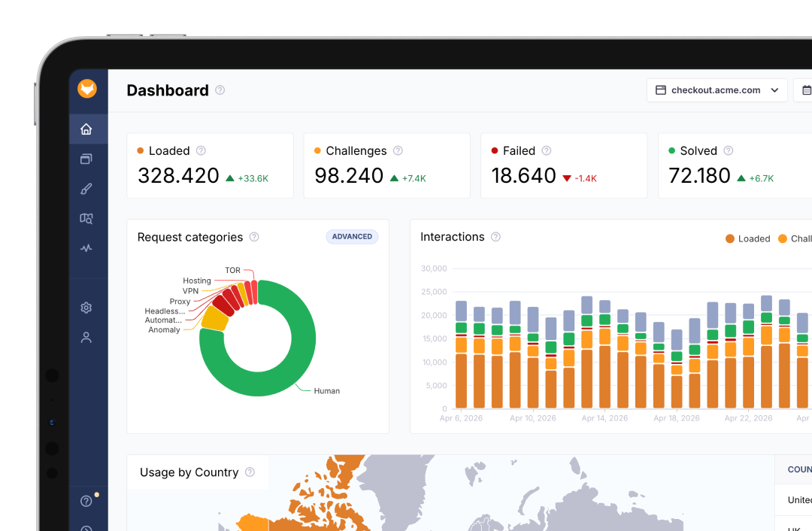Toggle the Loaded series in Interactions legend
Image resolution: width=812 pixels, height=531 pixels.
[x=748, y=238]
